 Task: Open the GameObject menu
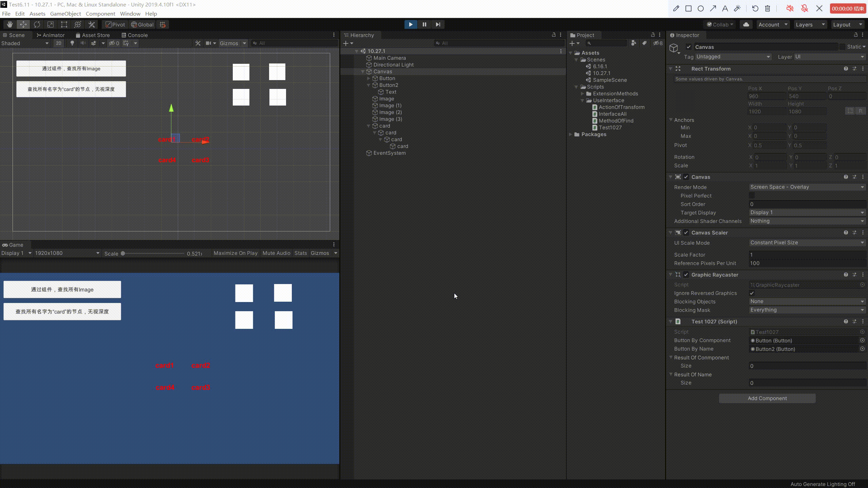pos(65,14)
